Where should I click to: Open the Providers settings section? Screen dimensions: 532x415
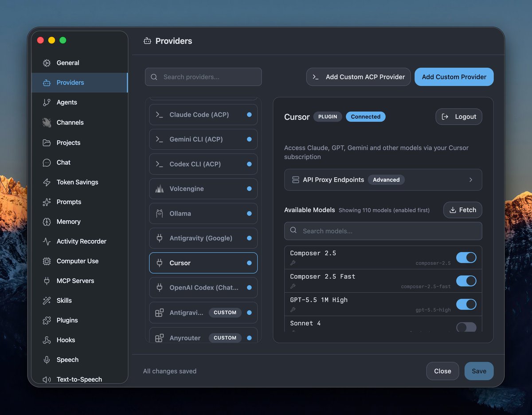pyautogui.click(x=80, y=83)
